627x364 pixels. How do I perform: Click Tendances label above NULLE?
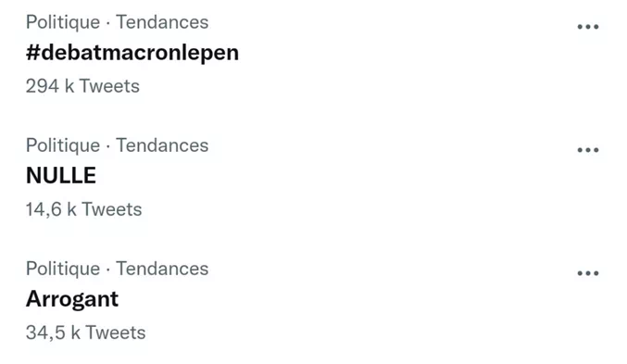[x=162, y=145]
